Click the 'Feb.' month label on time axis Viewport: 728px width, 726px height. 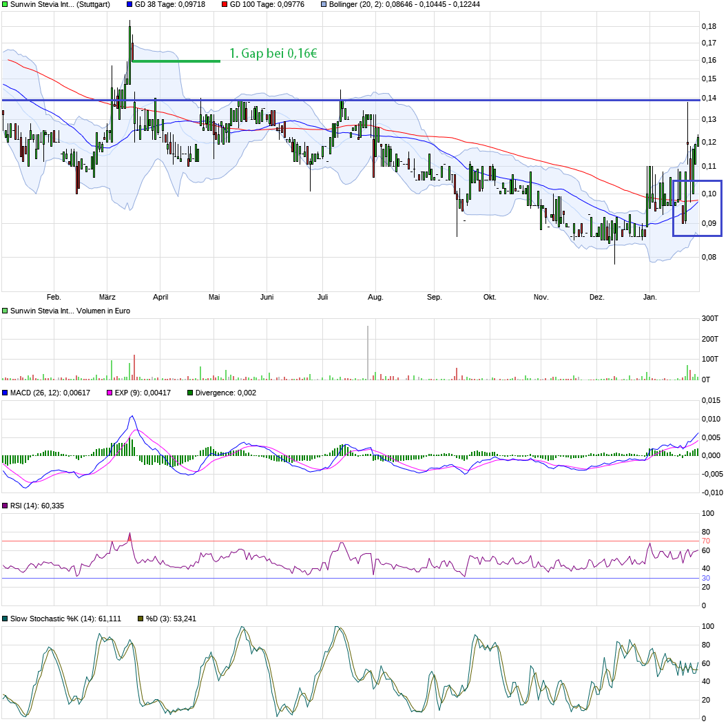[x=54, y=297]
